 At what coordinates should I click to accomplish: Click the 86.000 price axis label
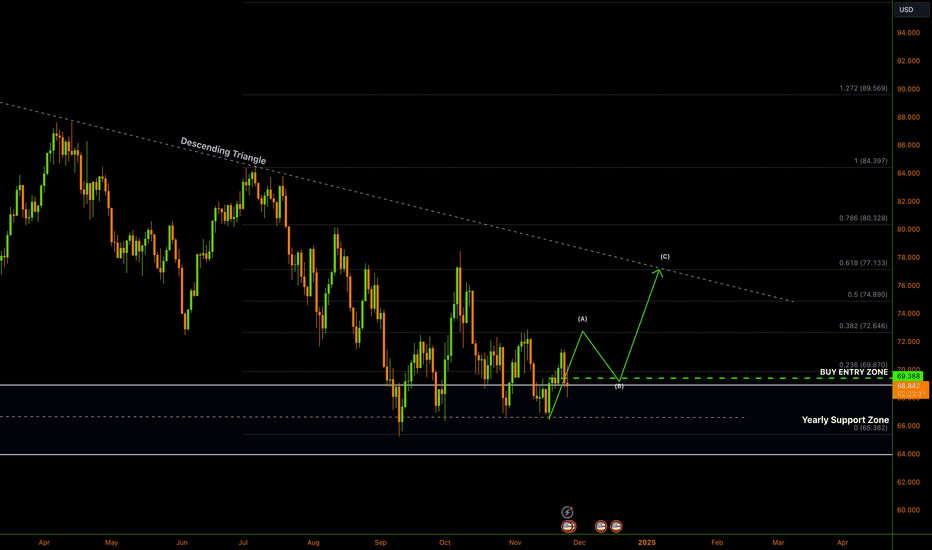pyautogui.click(x=908, y=145)
